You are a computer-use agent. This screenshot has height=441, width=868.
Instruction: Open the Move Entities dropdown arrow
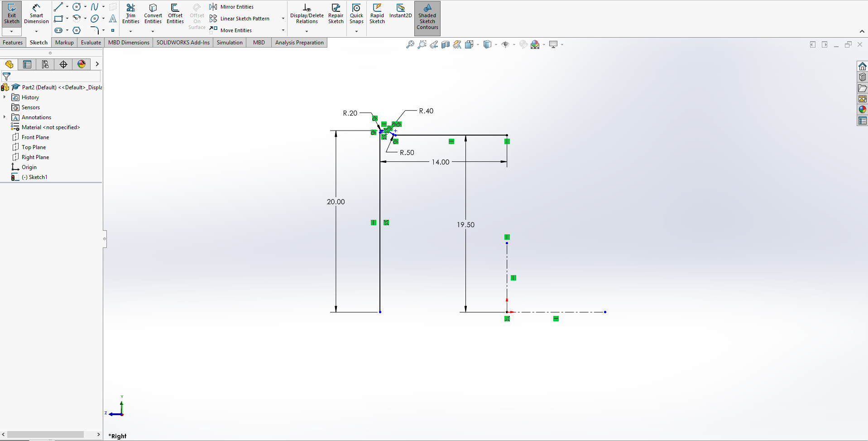pyautogui.click(x=283, y=30)
